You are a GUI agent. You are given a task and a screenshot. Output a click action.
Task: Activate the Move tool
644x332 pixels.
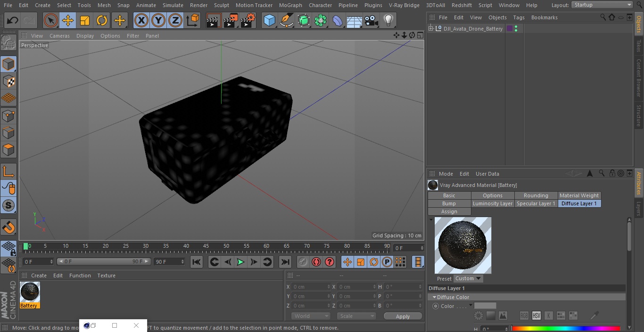pyautogui.click(x=68, y=21)
